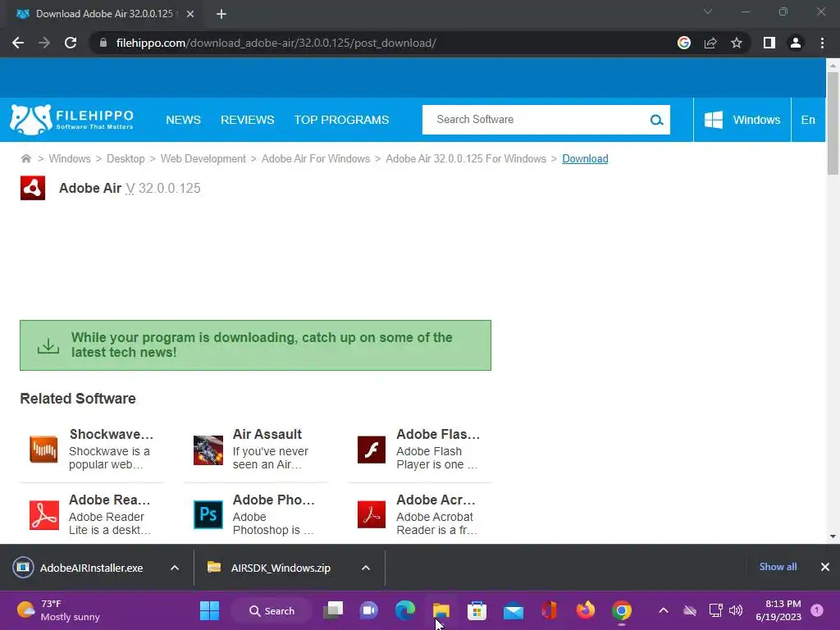Click the Adobe Acrobat Reader icon
Image resolution: width=840 pixels, height=630 pixels.
pyautogui.click(x=372, y=515)
